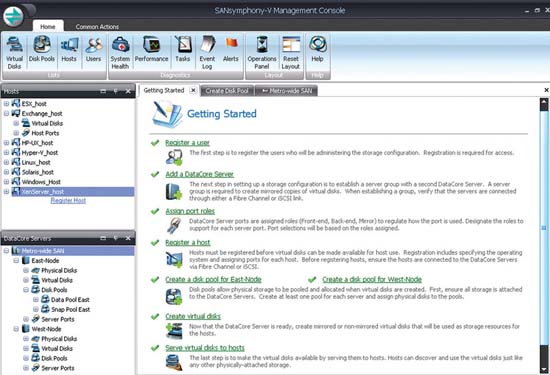Screen dimensions: 550x375
Task: Expand the ESX_host tree node
Action: pyautogui.click(x=6, y=104)
